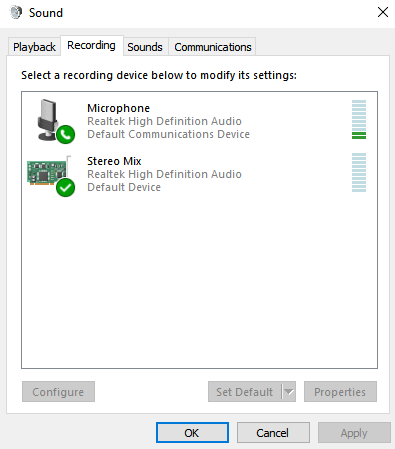Screen dimensions: 395x449
Task: Click 'Default Communications Device' status text
Action: click(168, 134)
